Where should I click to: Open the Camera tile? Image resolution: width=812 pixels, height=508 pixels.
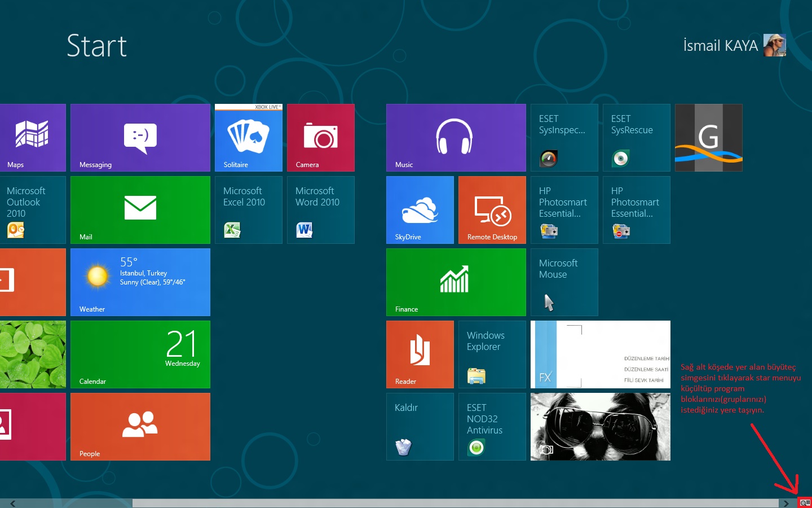(x=321, y=138)
